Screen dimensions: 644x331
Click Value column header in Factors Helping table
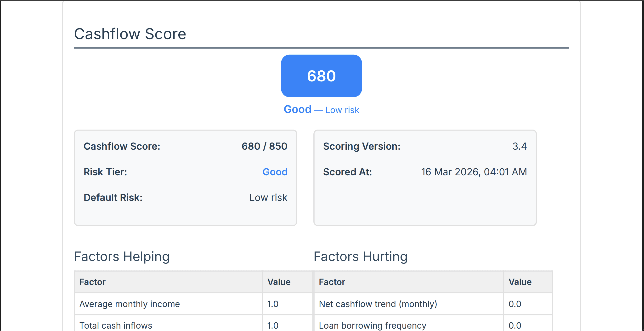click(279, 282)
